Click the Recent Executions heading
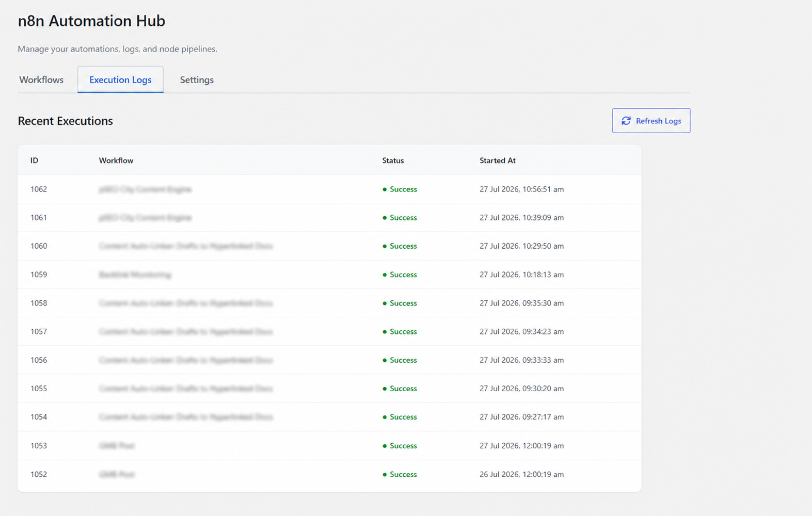Screen dimensions: 812x516 point(66,121)
